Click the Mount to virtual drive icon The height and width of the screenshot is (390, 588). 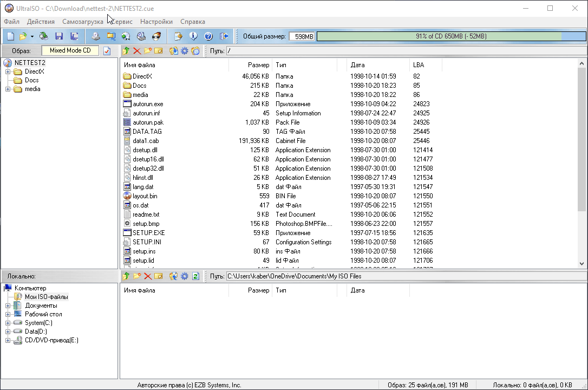pos(141,36)
